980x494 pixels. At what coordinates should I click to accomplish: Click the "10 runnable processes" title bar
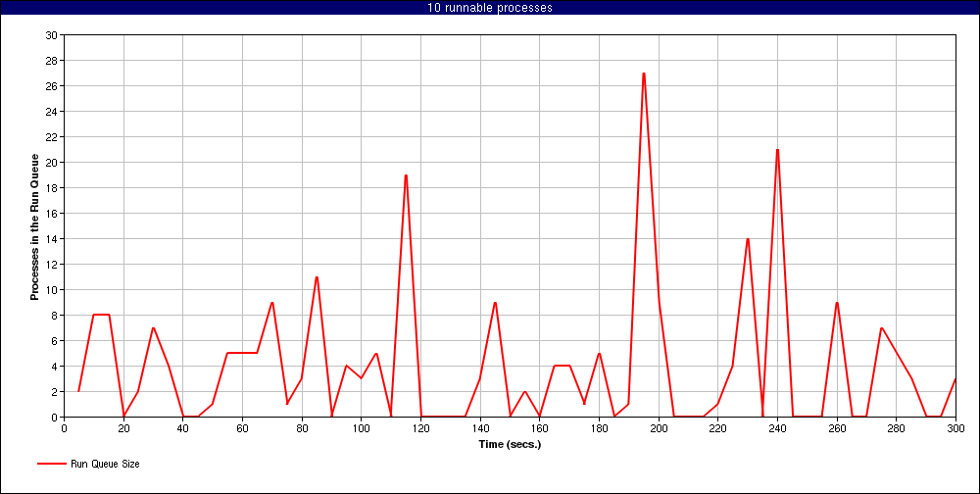pyautogui.click(x=490, y=8)
